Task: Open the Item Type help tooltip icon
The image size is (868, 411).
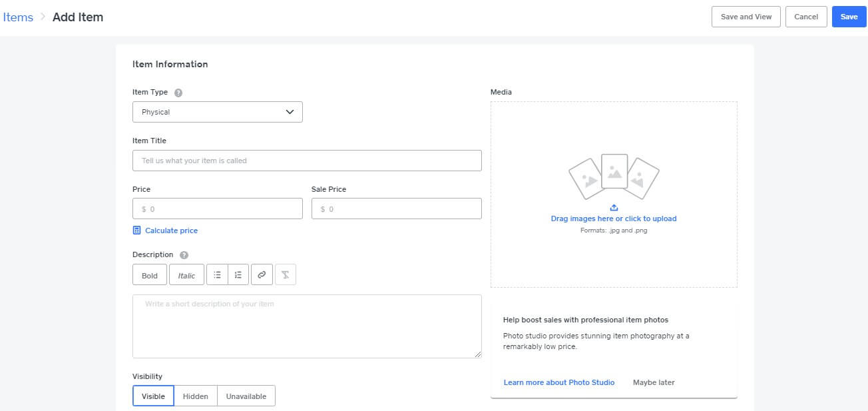Action: coord(177,92)
